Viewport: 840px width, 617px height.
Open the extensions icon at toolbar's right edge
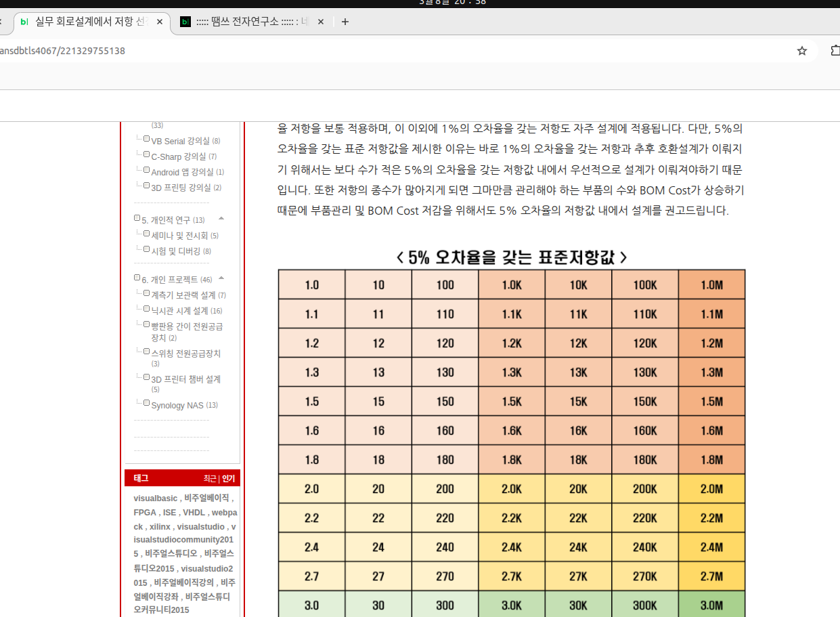point(835,51)
